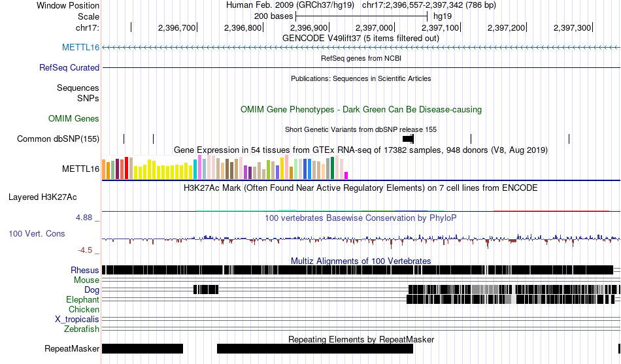The width and height of the screenshot is (621, 364).
Task: Select the Rhesus alignment species label
Action: click(x=85, y=270)
